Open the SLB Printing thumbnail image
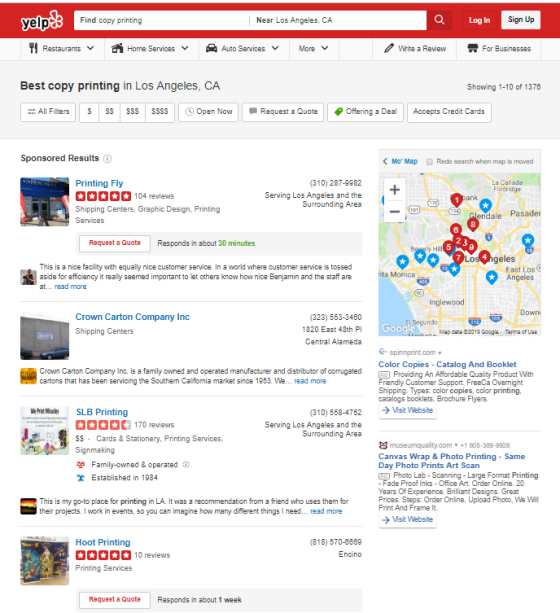The image size is (560, 613). 45,430
